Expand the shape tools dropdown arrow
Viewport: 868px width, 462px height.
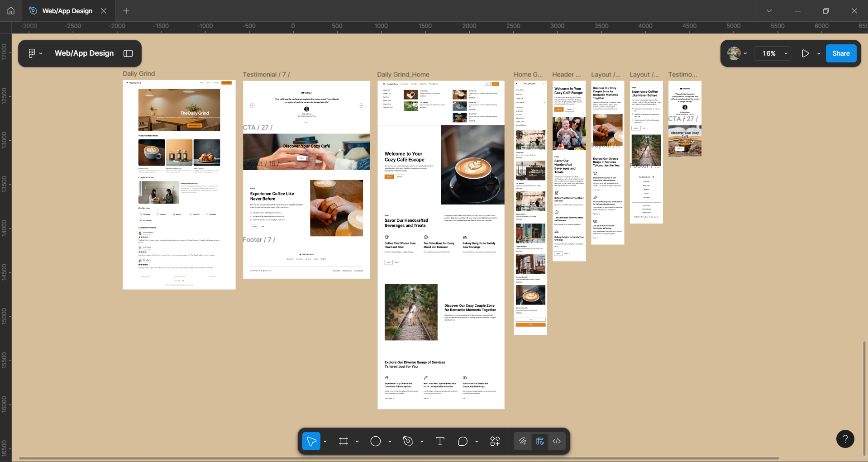[390, 441]
